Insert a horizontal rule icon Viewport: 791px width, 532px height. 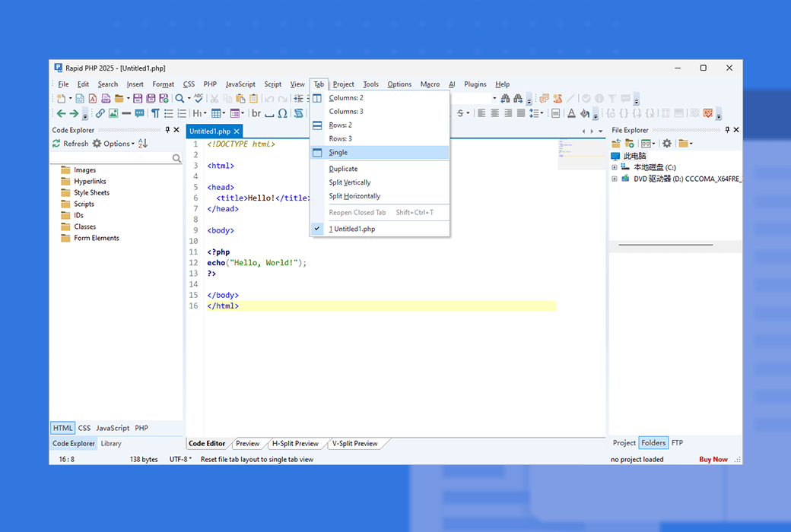[x=126, y=113]
